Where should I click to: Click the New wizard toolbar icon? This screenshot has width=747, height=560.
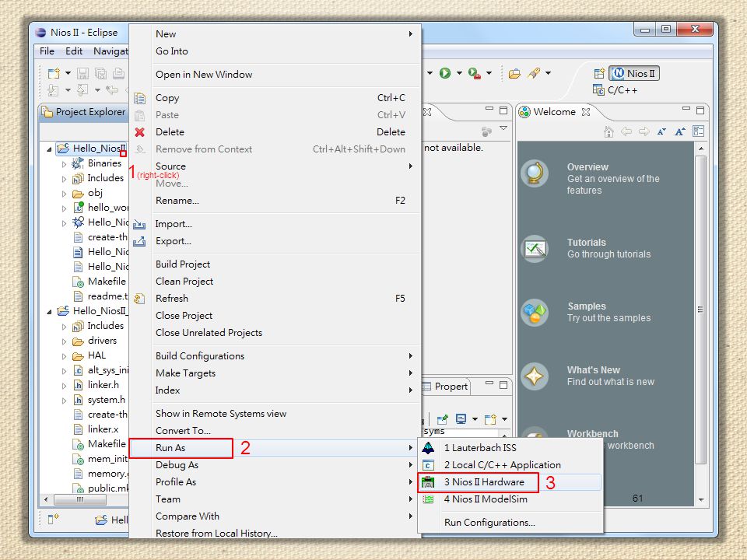[54, 73]
